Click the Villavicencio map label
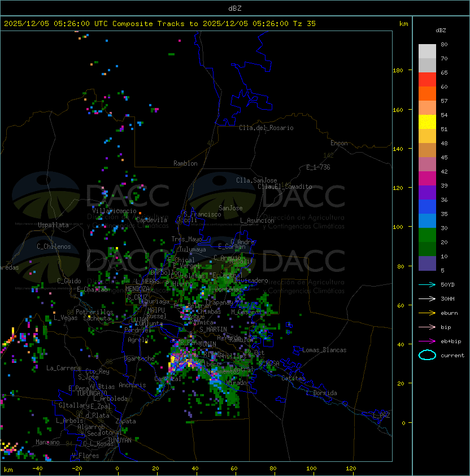The width and height of the screenshot is (470, 476). pos(114,211)
